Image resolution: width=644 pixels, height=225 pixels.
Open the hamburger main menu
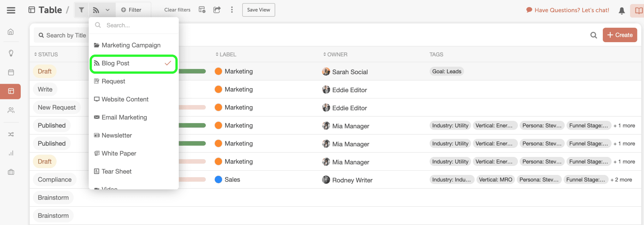pyautogui.click(x=11, y=10)
